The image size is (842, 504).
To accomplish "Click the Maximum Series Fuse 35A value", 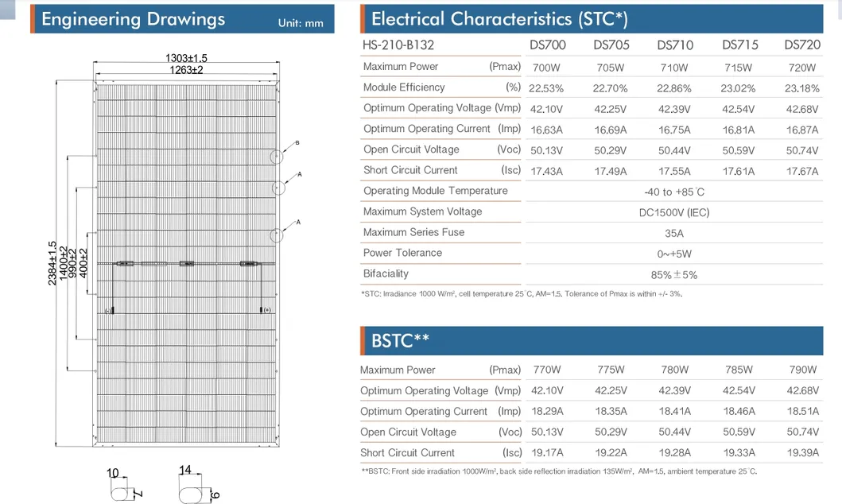I will pos(674,234).
